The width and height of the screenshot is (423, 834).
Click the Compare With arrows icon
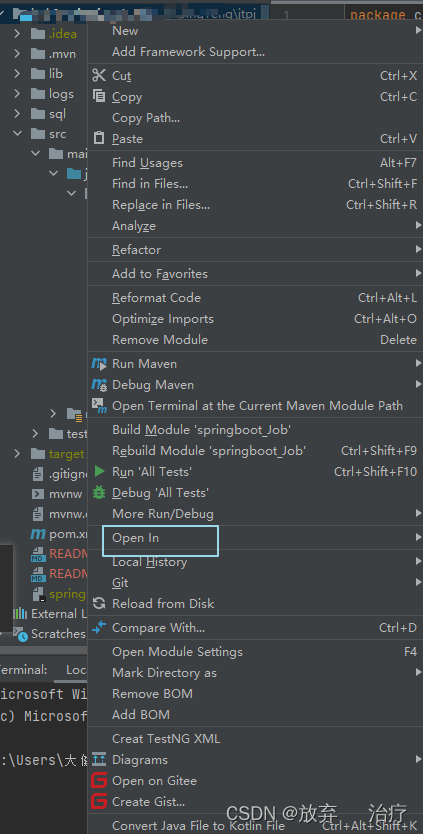[99, 628]
